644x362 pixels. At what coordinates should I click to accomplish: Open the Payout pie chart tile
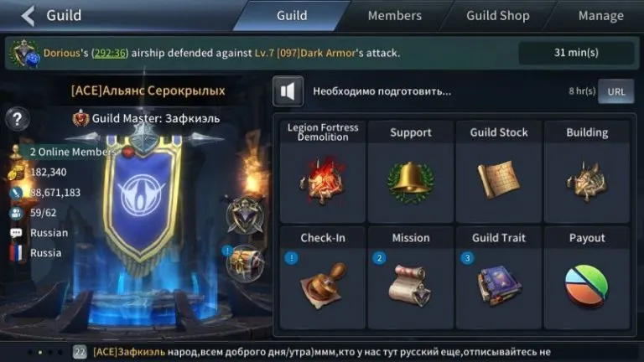587,278
